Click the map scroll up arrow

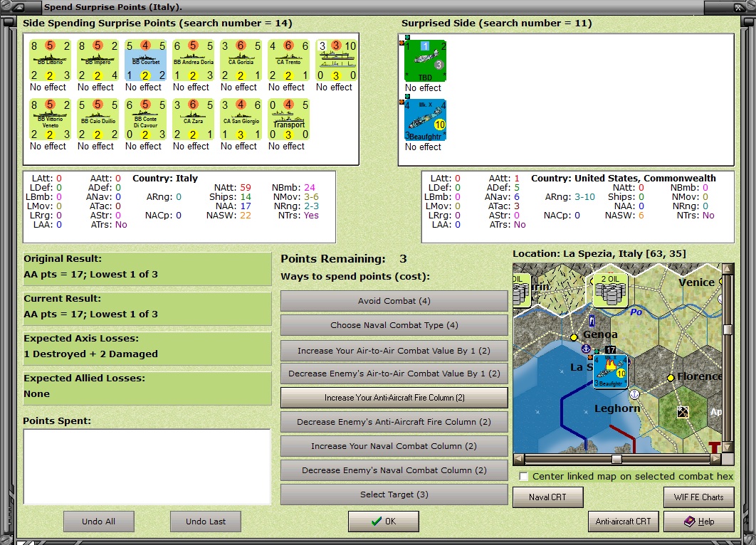(728, 268)
